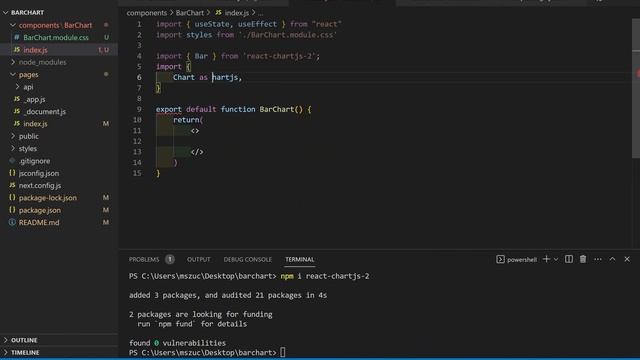
Task: Place cursor on 'export' keyword
Action: click(169, 109)
